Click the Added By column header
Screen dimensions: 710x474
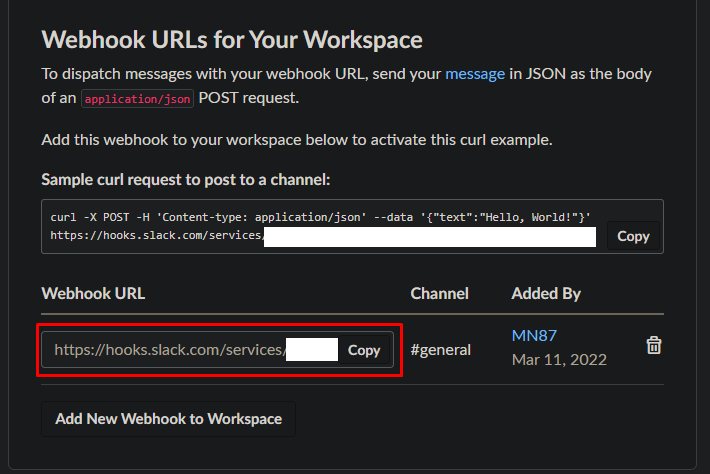point(546,293)
